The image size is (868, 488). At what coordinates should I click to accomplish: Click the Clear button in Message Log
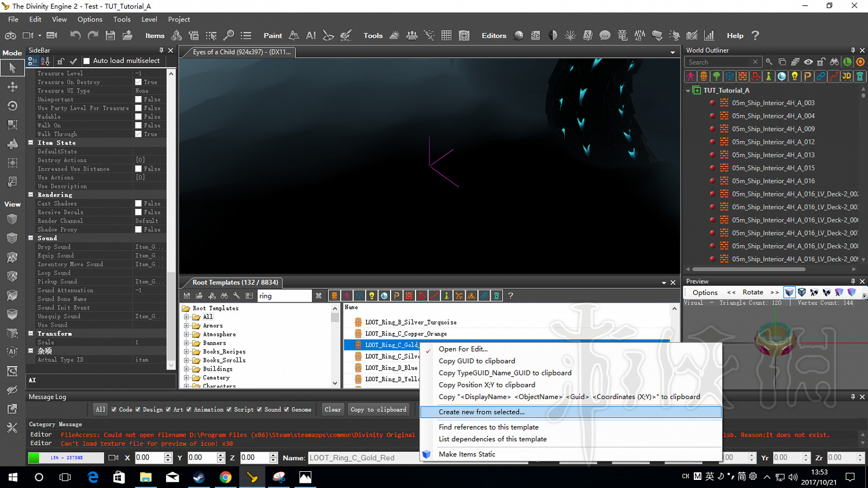pos(333,409)
